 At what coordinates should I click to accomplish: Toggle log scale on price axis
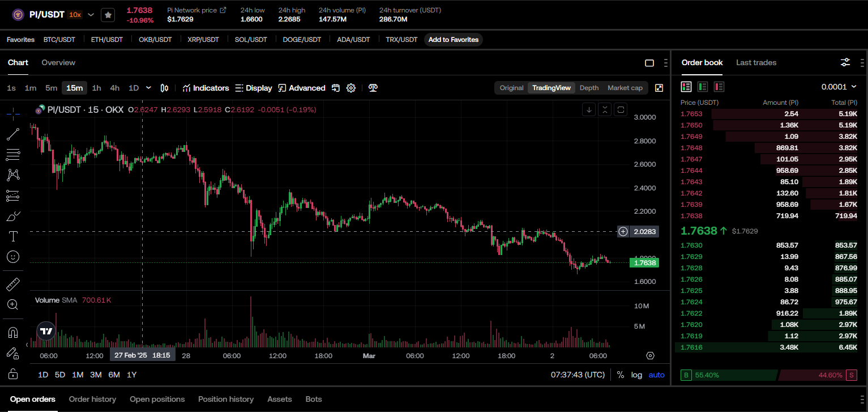click(x=636, y=375)
